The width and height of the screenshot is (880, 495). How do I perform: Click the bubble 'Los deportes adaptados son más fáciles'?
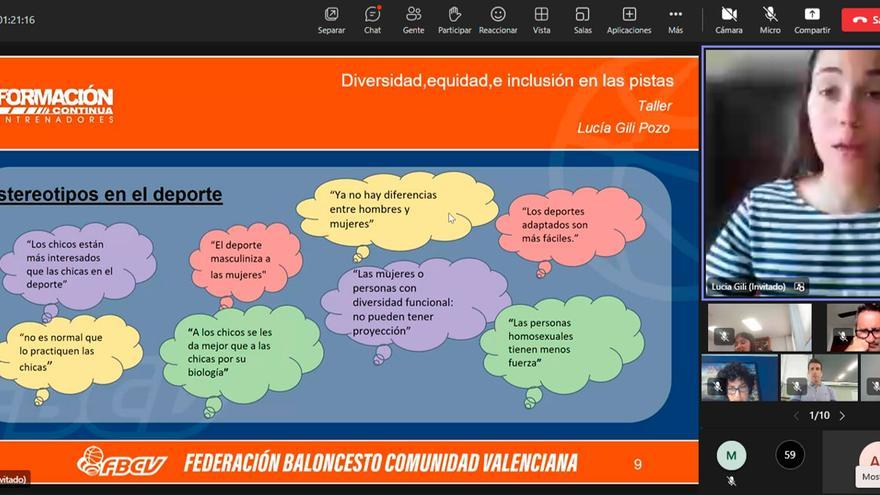570,228
